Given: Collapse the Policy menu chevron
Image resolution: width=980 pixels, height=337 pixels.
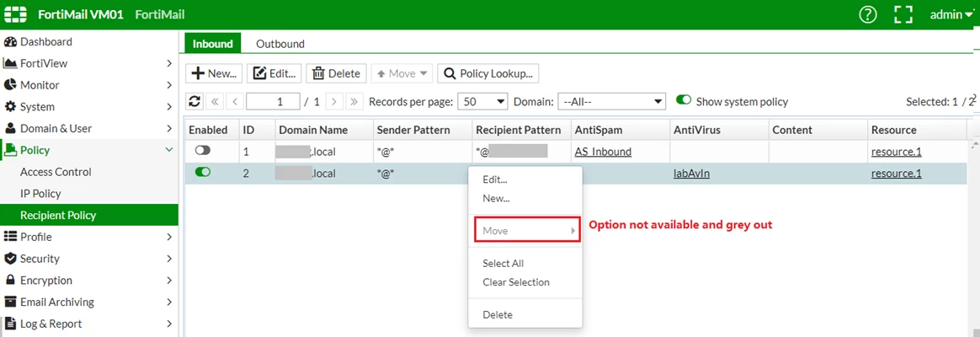Looking at the screenshot, I should click(x=168, y=150).
